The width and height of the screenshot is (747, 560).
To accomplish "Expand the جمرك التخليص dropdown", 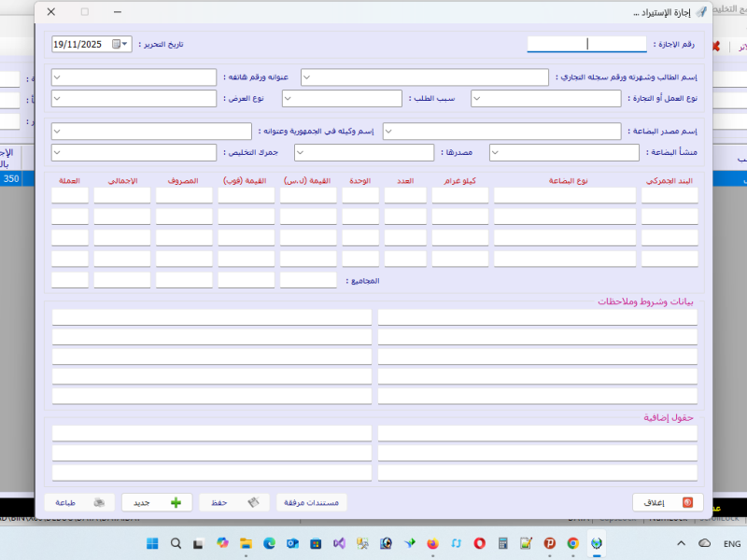I will click(x=57, y=152).
